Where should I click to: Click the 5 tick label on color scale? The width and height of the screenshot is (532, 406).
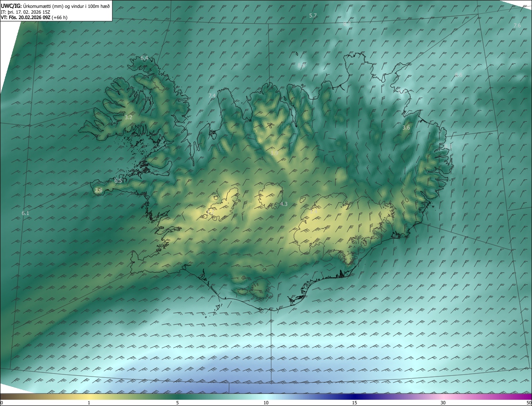[x=177, y=403]
